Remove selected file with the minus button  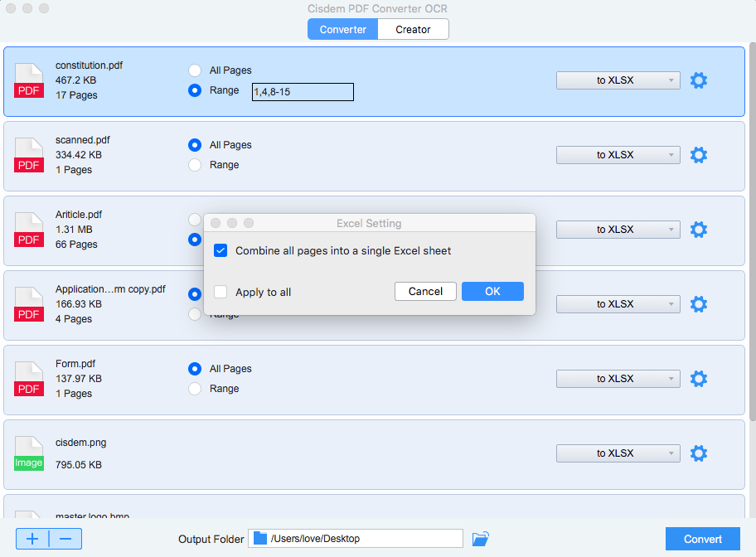(x=65, y=539)
